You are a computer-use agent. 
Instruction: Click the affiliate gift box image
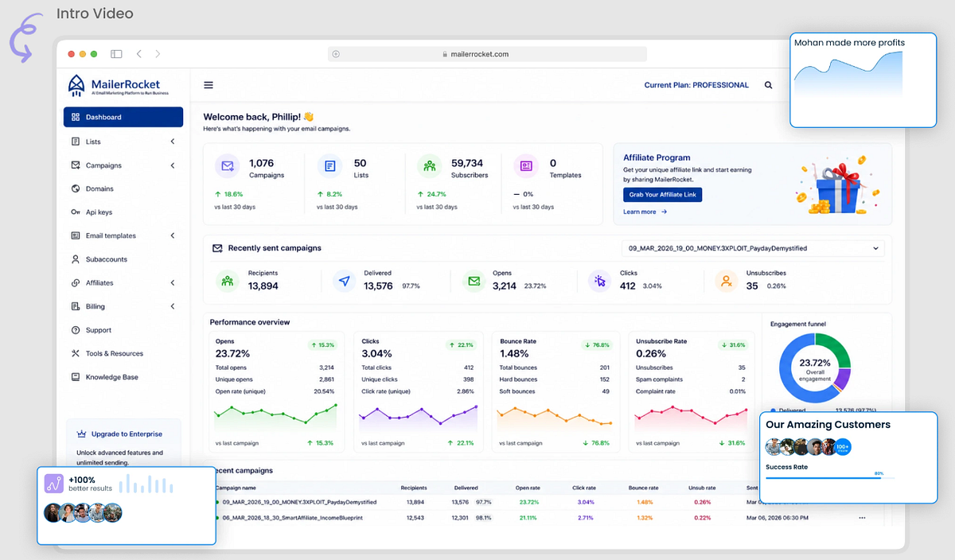pyautogui.click(x=840, y=186)
